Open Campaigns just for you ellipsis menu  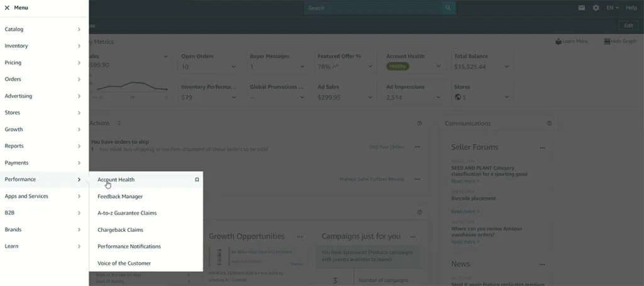(x=413, y=237)
